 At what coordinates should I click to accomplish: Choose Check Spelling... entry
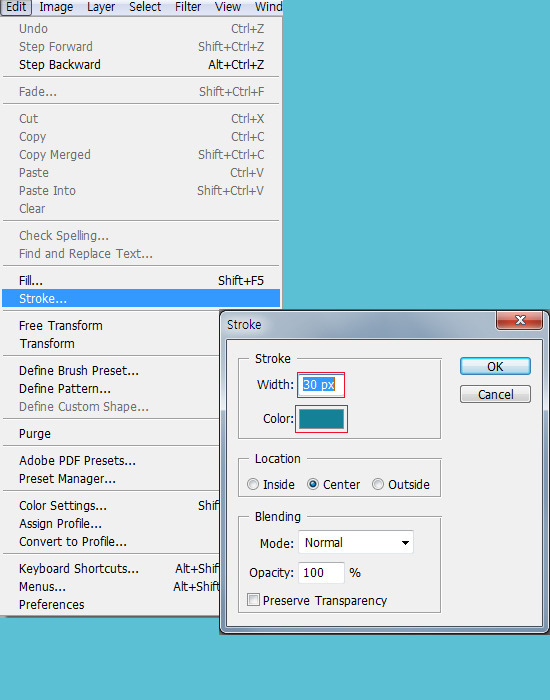141,236
